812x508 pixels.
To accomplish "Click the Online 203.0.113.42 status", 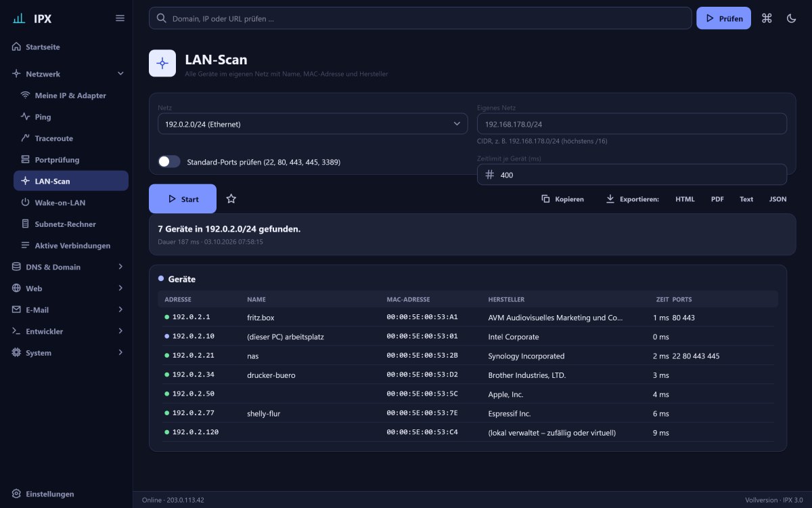I will coord(173,500).
